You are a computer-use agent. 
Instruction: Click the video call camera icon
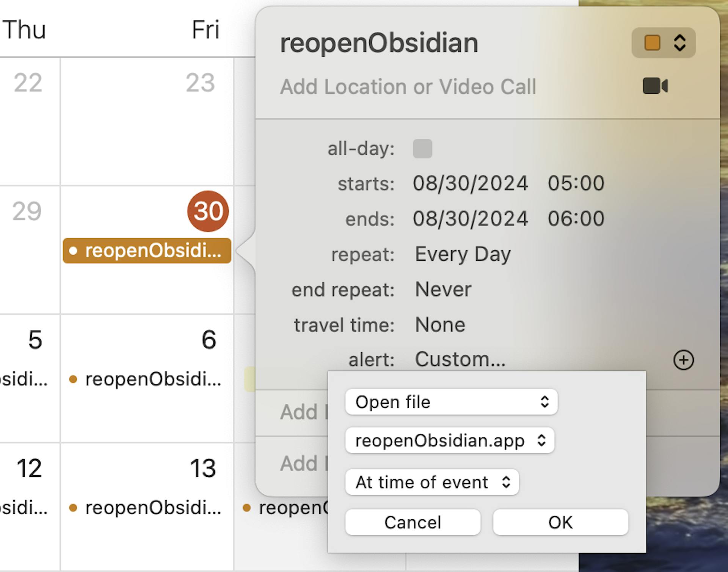coord(655,86)
